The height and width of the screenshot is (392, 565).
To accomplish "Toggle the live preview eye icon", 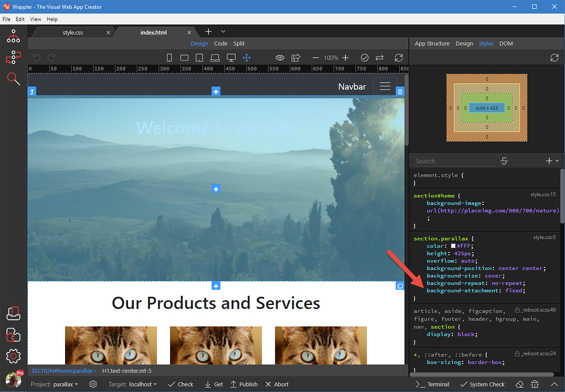I will coord(279,57).
